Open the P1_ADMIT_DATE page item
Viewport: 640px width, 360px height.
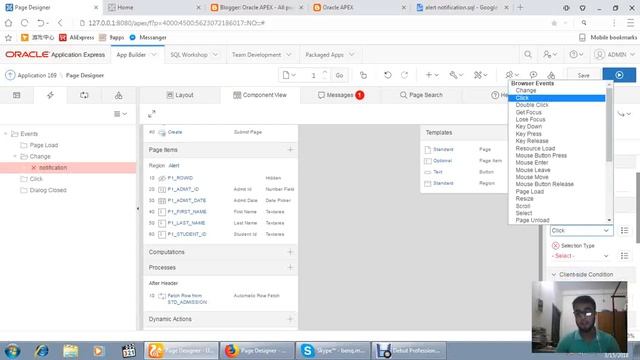(x=187, y=200)
